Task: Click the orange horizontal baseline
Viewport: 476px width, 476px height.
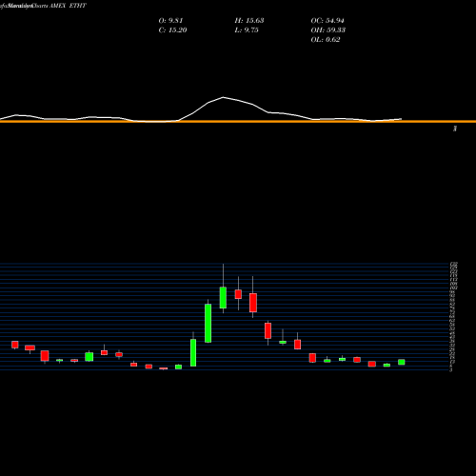Action: [x=238, y=122]
